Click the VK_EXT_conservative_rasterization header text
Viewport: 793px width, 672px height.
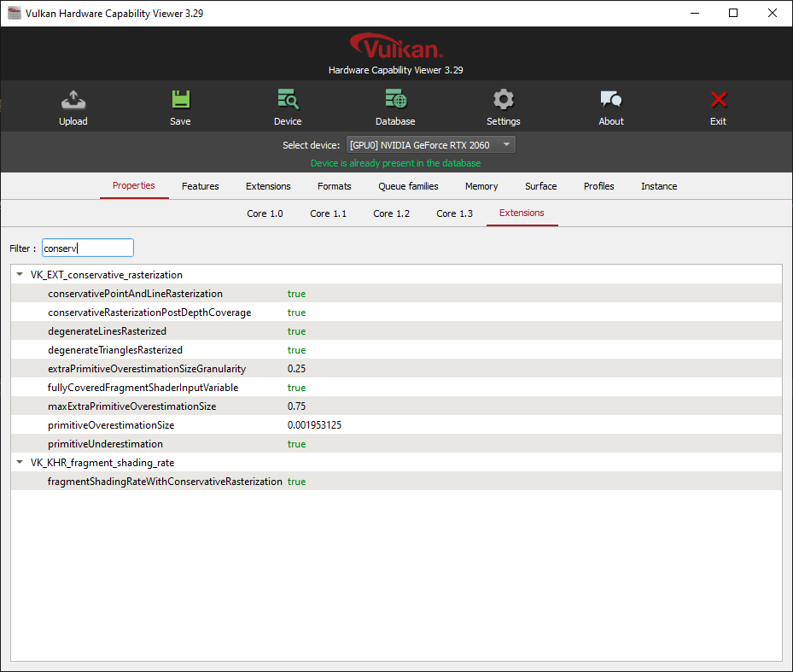[107, 275]
